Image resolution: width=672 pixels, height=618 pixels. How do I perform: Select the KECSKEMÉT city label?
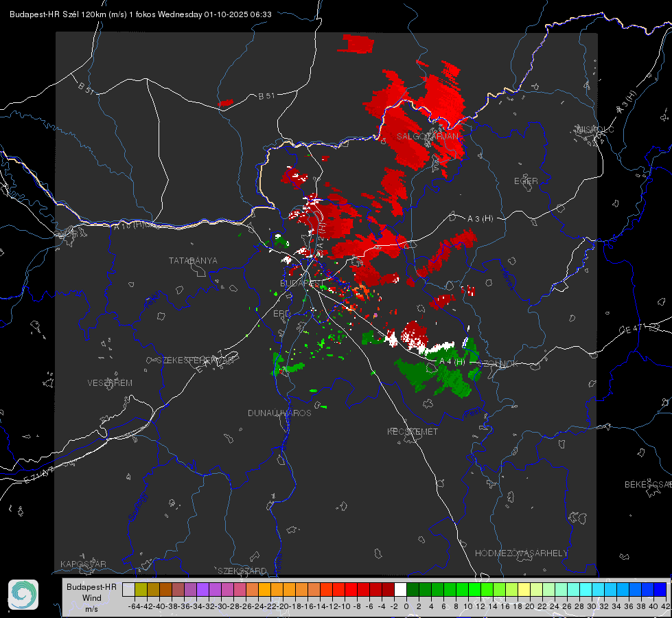tap(413, 431)
